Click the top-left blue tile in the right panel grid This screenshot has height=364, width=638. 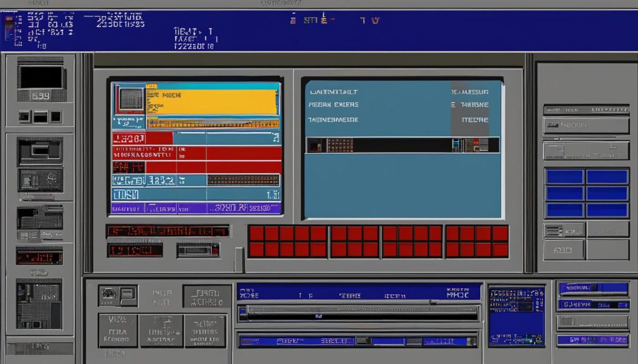tap(564, 177)
